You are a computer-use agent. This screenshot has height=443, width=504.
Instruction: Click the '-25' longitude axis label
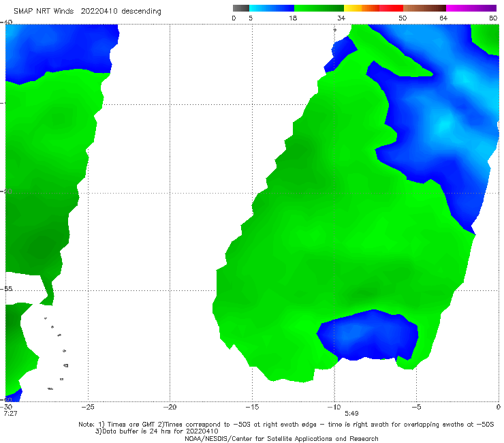point(88,407)
